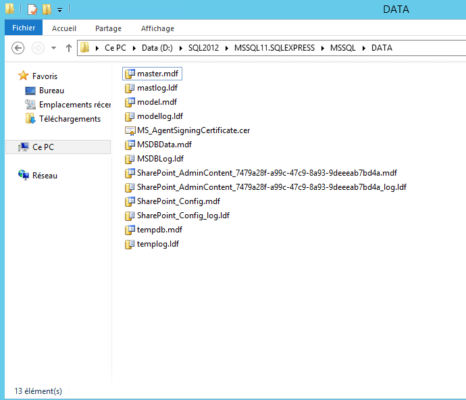The width and height of the screenshot is (466, 400).
Task: Select Data (D:) breadcrumb segment
Action: click(157, 48)
